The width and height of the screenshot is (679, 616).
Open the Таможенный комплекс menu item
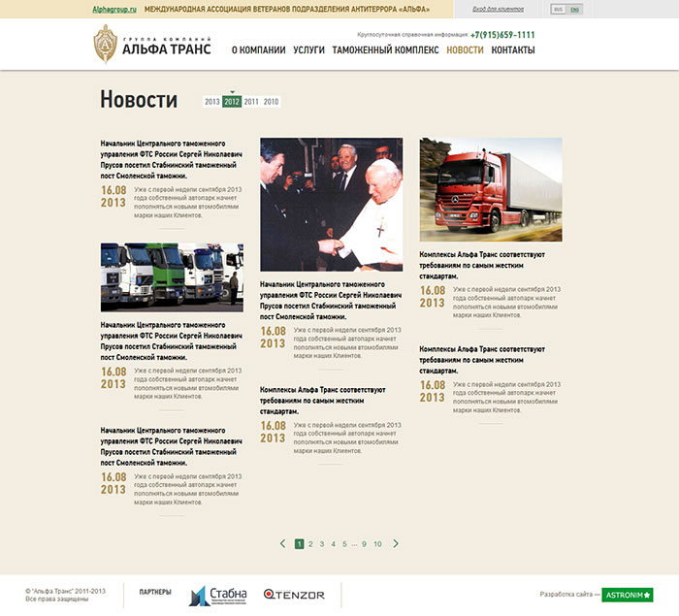click(385, 49)
